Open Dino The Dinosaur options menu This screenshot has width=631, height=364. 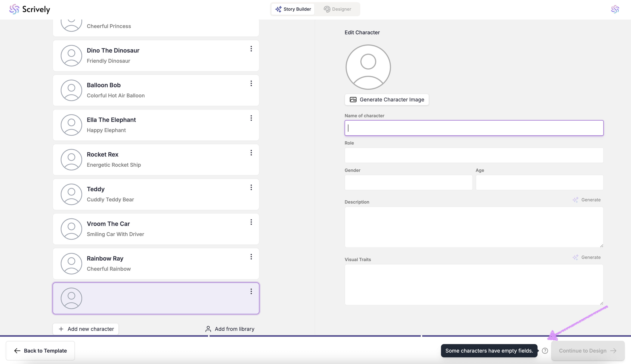pyautogui.click(x=251, y=49)
